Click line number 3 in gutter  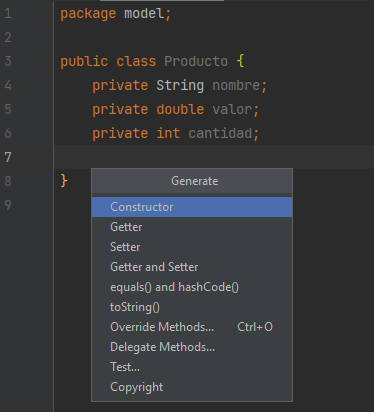[x=8, y=62]
